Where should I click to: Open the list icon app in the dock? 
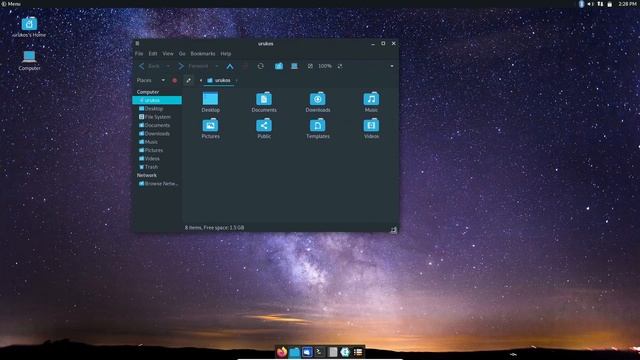[358, 352]
